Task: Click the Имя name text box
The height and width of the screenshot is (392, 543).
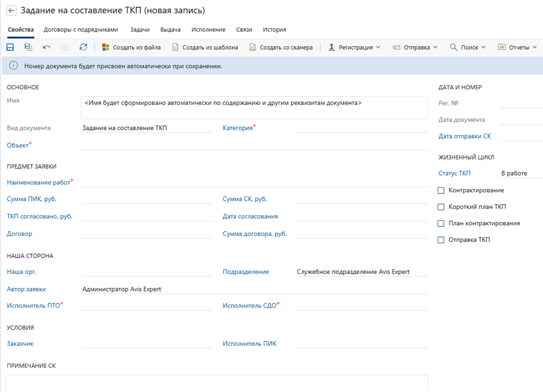Action: (255, 108)
